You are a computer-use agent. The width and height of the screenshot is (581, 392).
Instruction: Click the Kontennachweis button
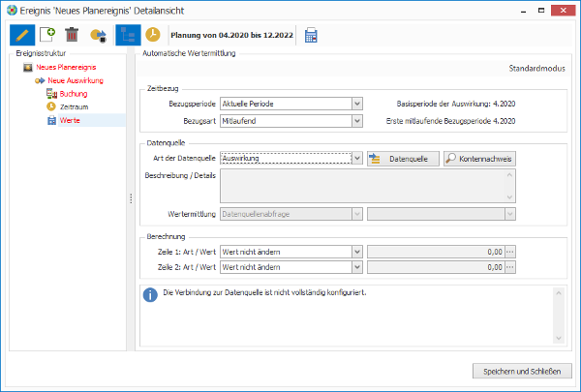click(479, 159)
